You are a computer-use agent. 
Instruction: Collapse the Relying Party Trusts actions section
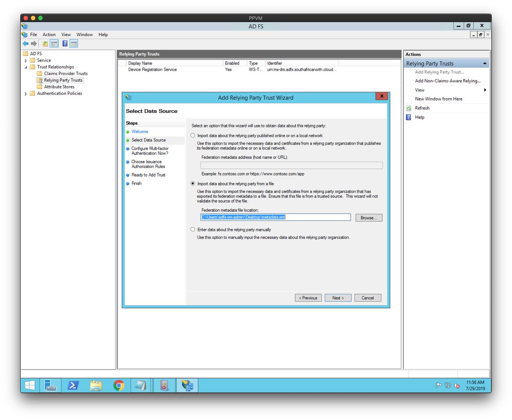tap(485, 63)
